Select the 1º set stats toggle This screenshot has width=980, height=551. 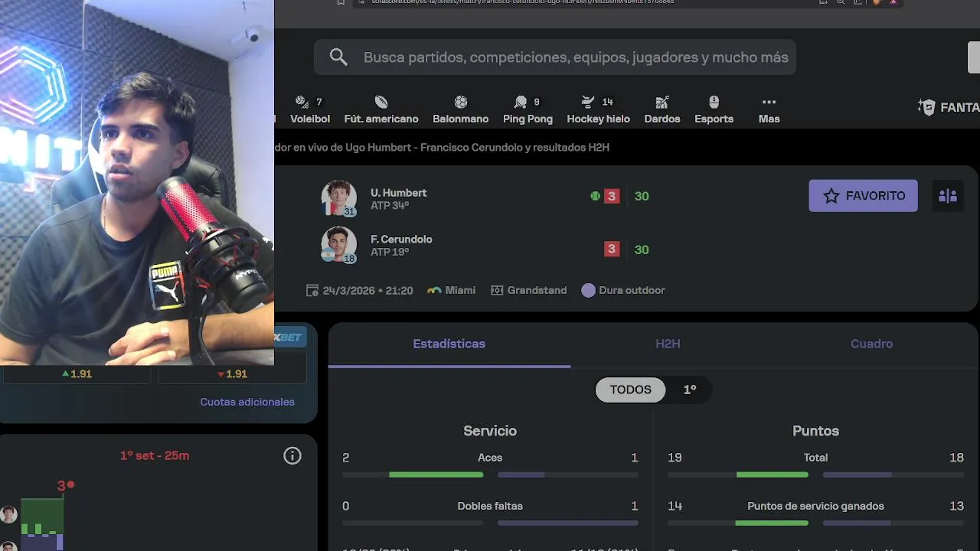(690, 390)
